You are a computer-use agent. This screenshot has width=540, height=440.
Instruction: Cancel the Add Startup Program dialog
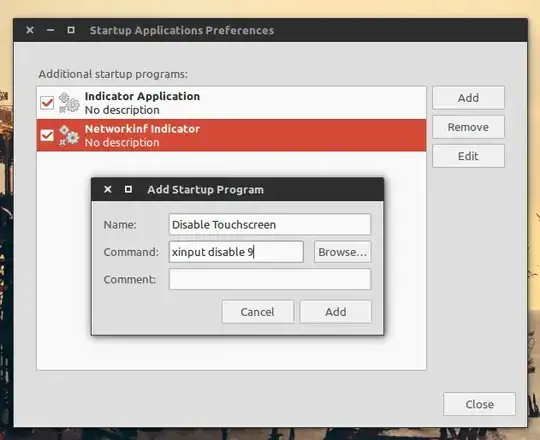pos(258,312)
